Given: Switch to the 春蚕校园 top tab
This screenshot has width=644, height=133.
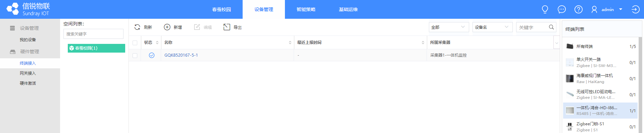Looking at the screenshot, I should pos(221,9).
